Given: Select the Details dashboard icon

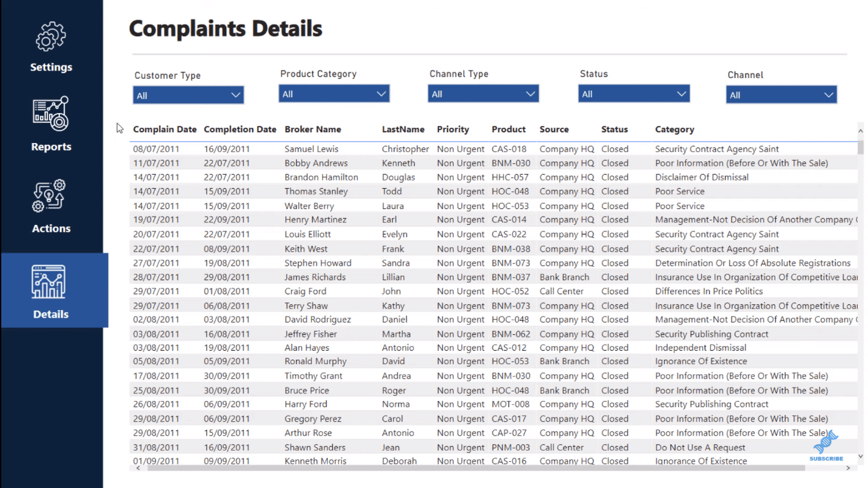Looking at the screenshot, I should click(x=49, y=282).
